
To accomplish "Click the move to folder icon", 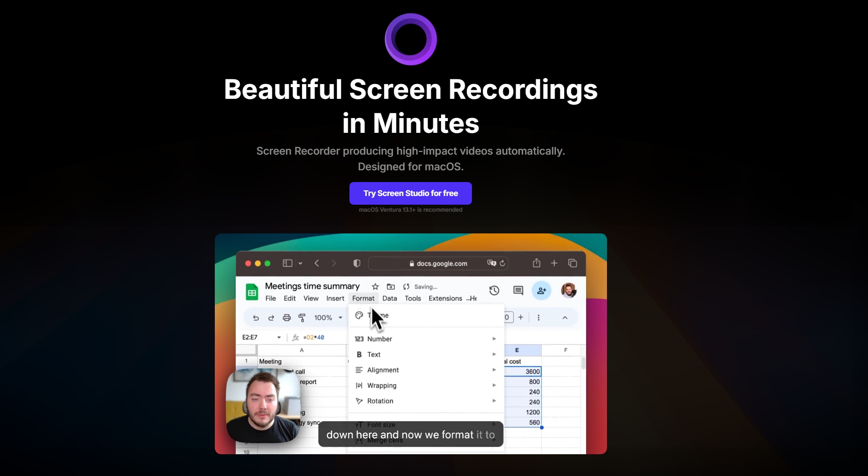I will click(391, 287).
